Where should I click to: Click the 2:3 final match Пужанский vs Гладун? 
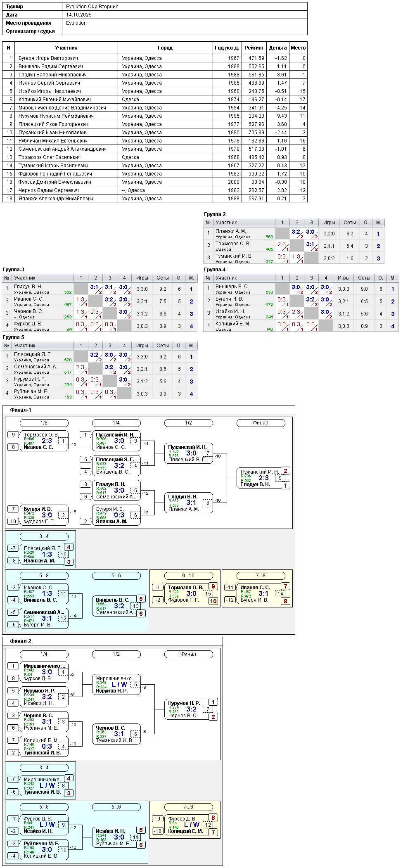(x=261, y=478)
